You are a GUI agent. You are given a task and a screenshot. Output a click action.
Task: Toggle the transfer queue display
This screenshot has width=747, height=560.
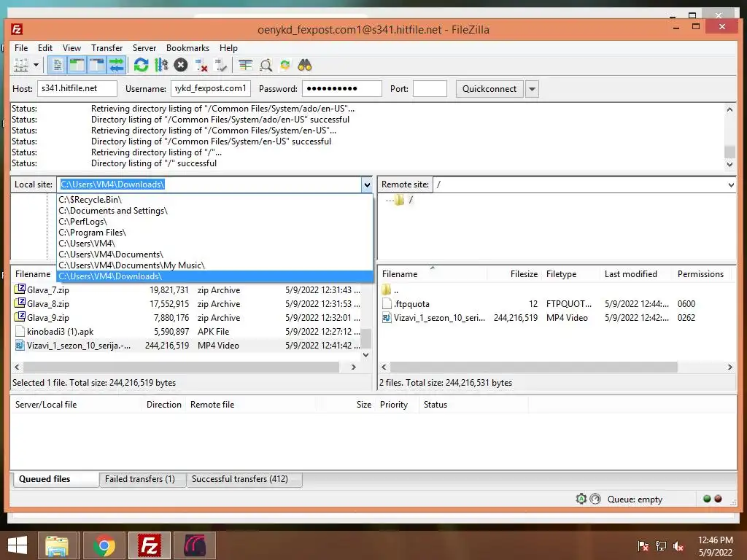click(x=116, y=65)
